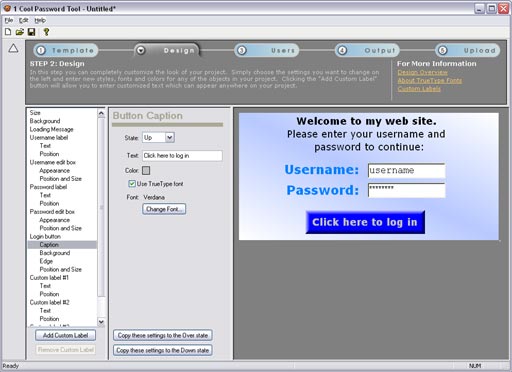The width and height of the screenshot is (512, 372).
Task: Open a project using the folder icon
Action: pyautogui.click(x=20, y=32)
